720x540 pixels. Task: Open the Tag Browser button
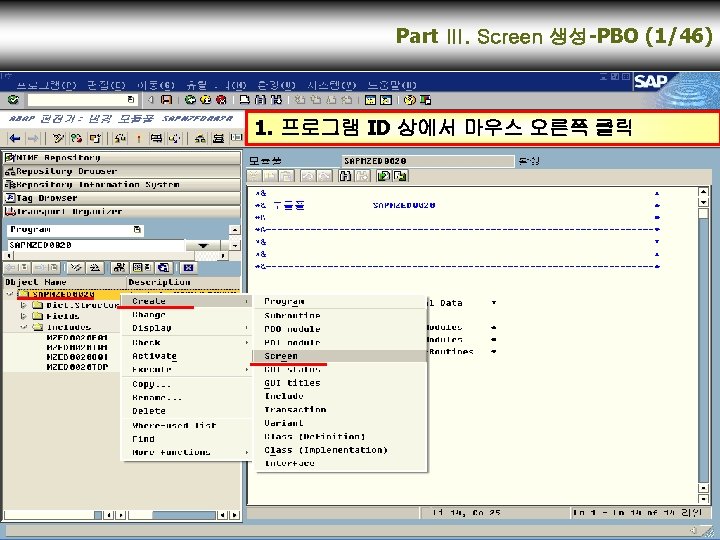pyautogui.click(x=122, y=198)
